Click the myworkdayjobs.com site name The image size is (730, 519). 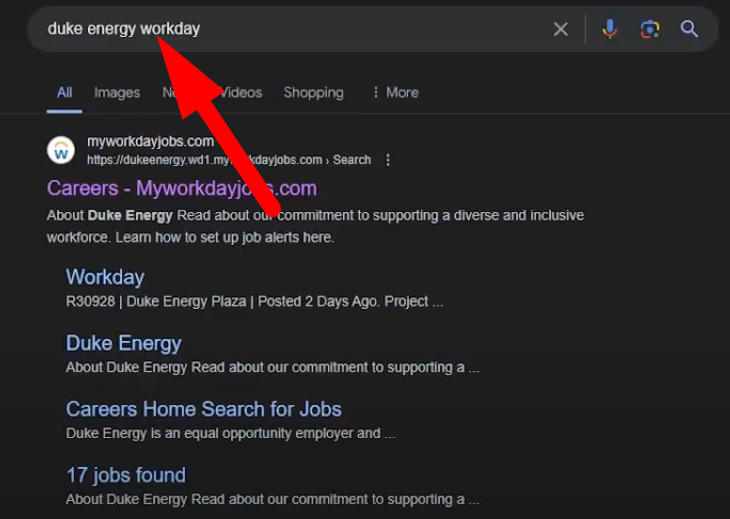click(150, 141)
